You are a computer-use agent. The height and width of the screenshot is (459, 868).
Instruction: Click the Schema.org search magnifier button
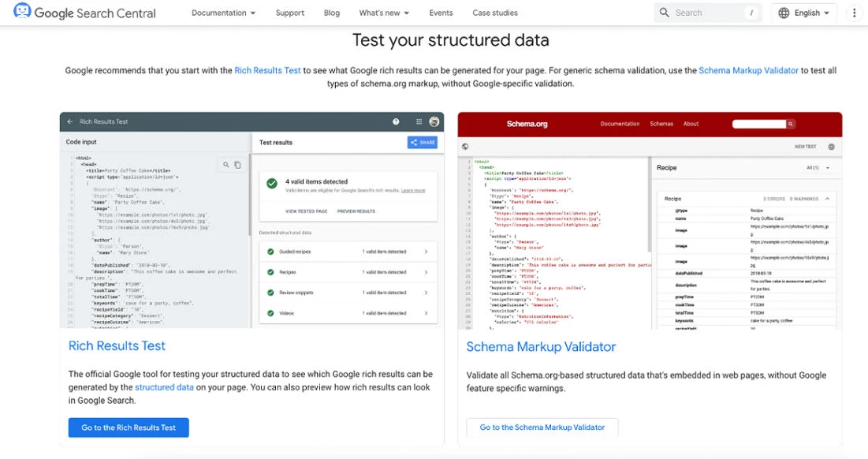(x=791, y=124)
